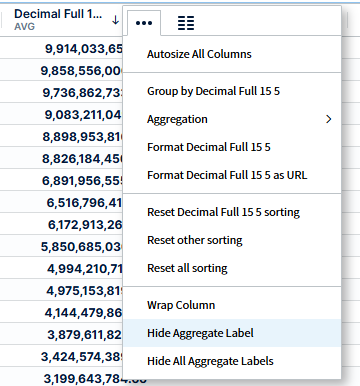
Task: Select the cell starting 9,083,211
Action: (61, 115)
